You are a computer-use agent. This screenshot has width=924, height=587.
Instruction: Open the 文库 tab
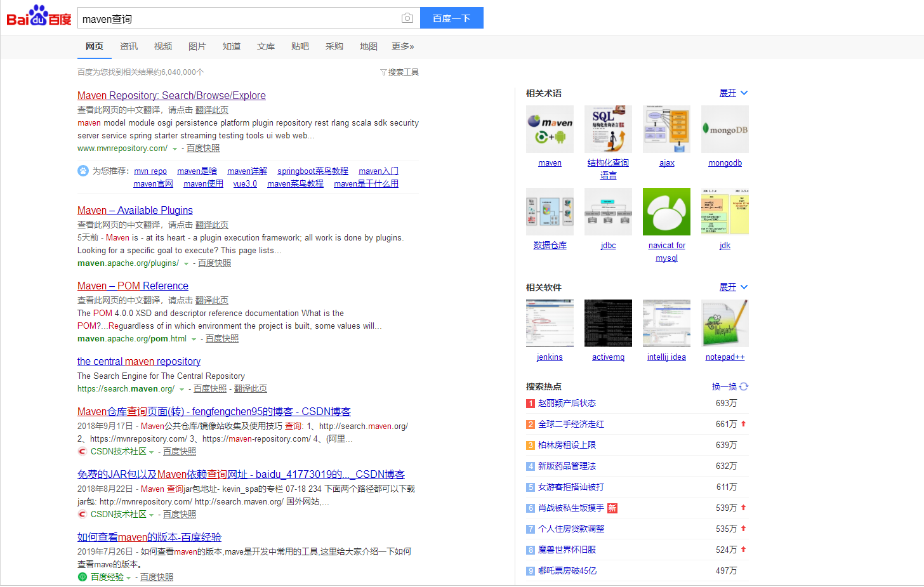point(266,46)
